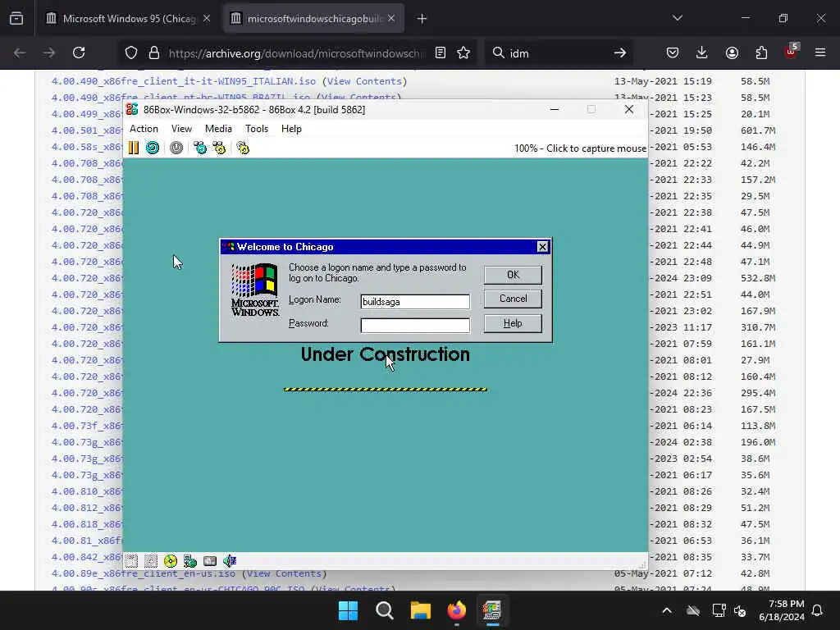
Task: Click the Password input field
Action: (415, 325)
